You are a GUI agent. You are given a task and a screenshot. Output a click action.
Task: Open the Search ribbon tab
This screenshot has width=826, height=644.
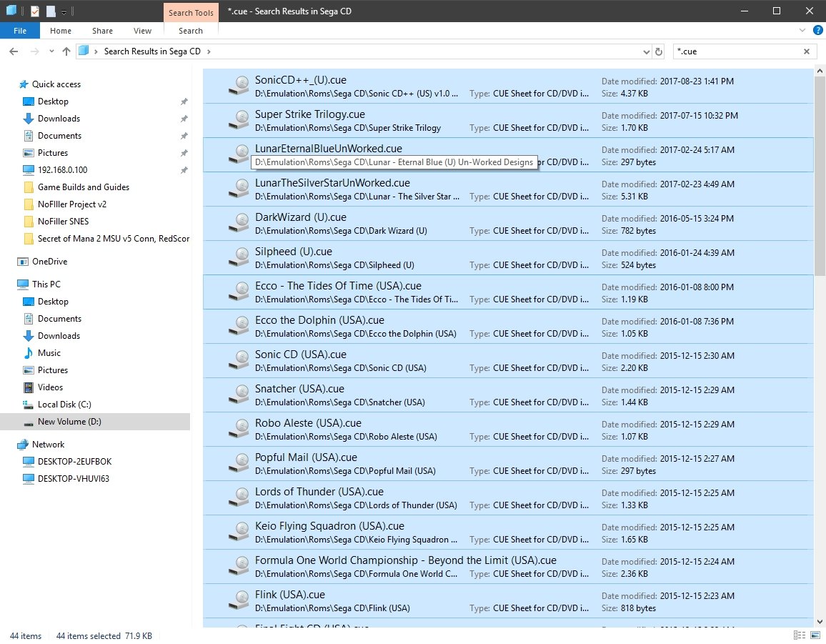[191, 31]
